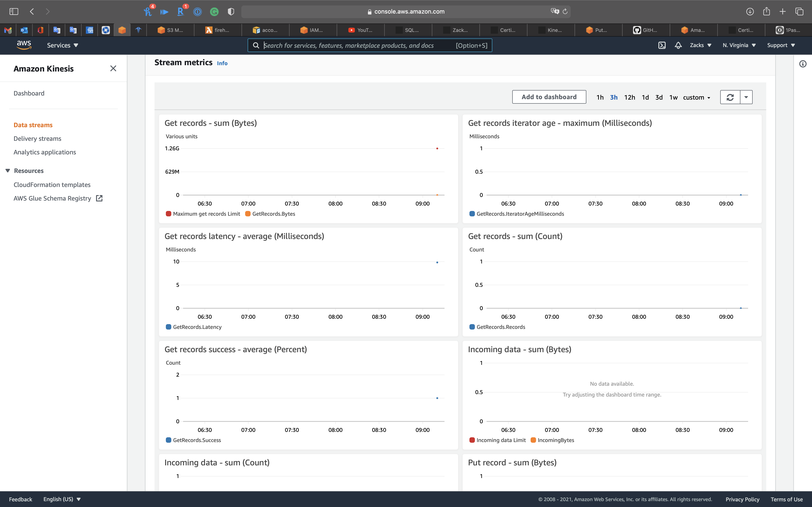Click the Add to dashboard button
This screenshot has height=507, width=812.
[549, 97]
